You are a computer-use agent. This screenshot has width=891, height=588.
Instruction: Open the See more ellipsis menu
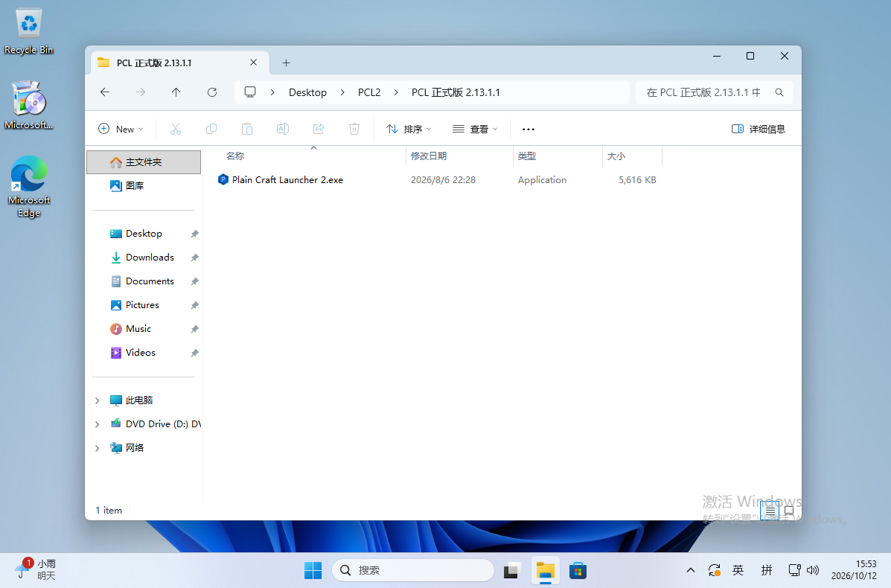528,129
